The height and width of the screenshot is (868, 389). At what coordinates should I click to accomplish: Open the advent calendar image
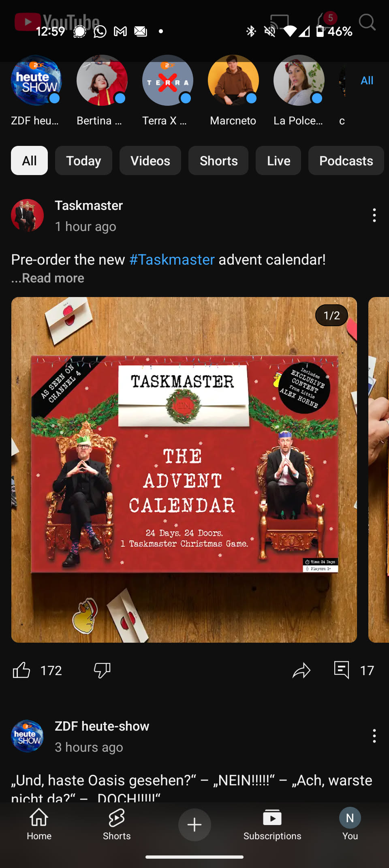pyautogui.click(x=184, y=470)
